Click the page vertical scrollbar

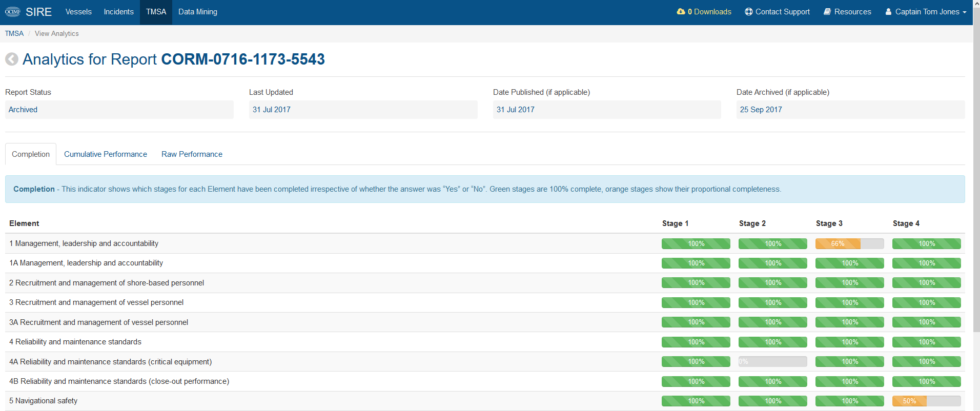[976, 169]
